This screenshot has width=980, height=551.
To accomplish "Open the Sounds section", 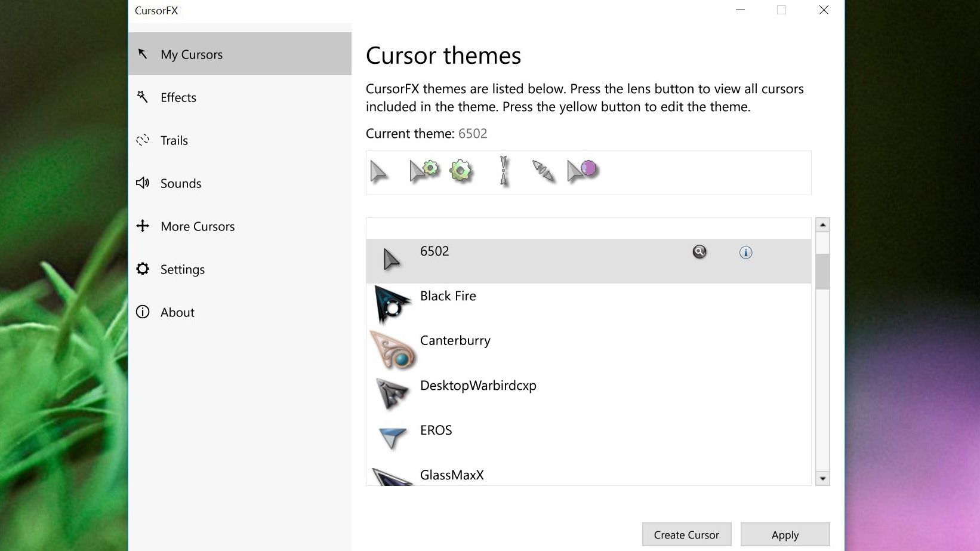I will pos(239,183).
